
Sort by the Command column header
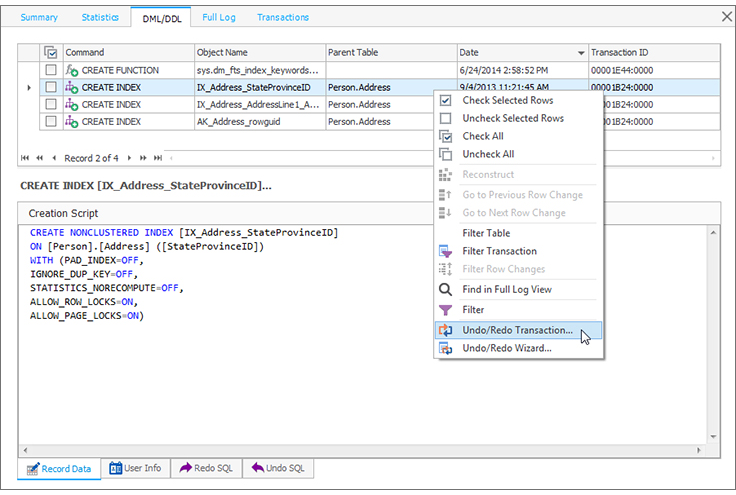coord(129,53)
